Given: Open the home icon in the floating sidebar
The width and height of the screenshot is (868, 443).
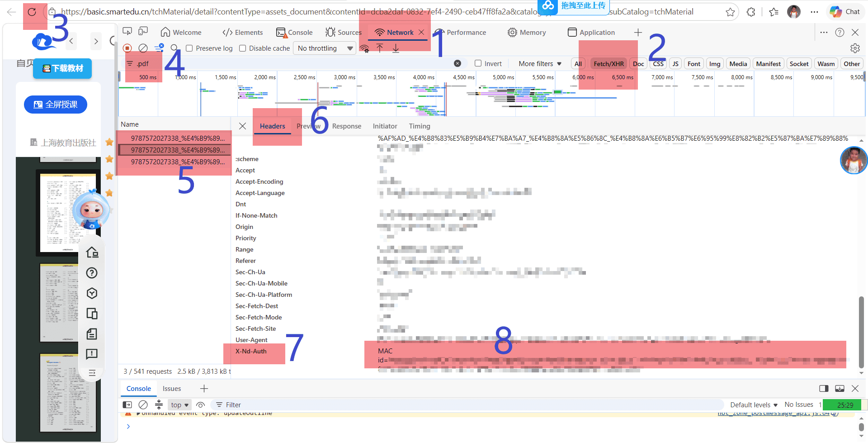Looking at the screenshot, I should point(92,252).
